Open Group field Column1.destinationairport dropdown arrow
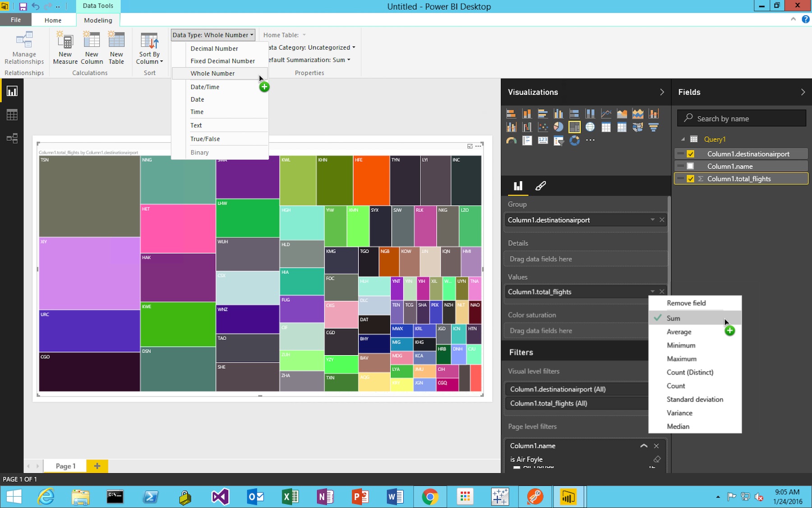The height and width of the screenshot is (508, 812). pos(652,220)
